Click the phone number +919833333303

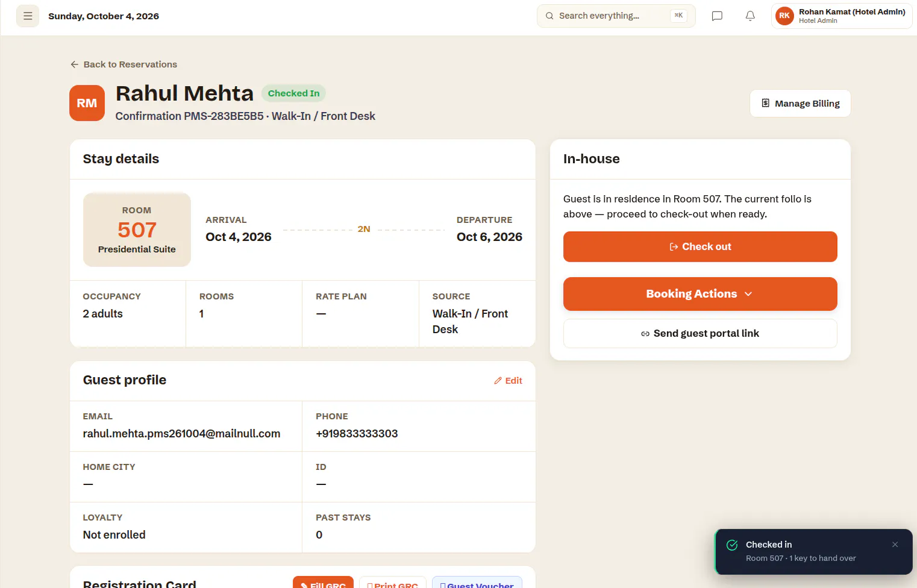(x=357, y=434)
